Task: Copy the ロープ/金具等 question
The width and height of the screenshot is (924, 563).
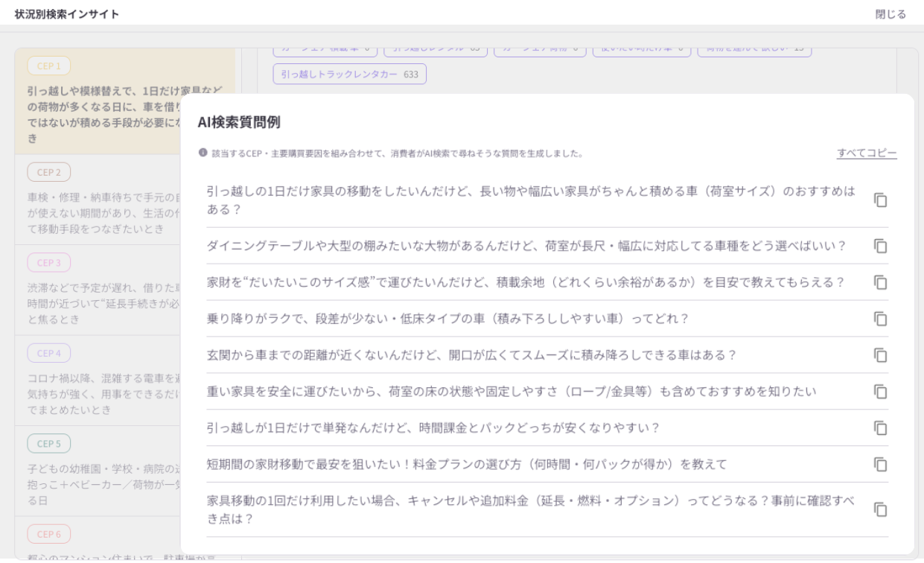Action: [x=881, y=392]
